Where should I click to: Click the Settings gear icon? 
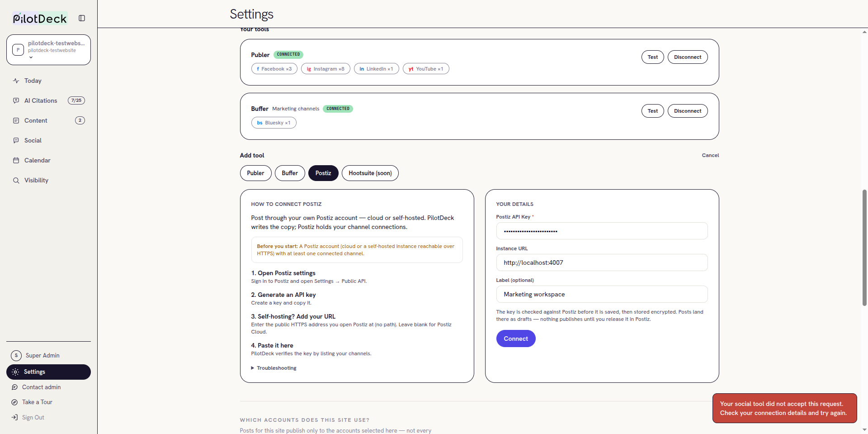click(15, 372)
